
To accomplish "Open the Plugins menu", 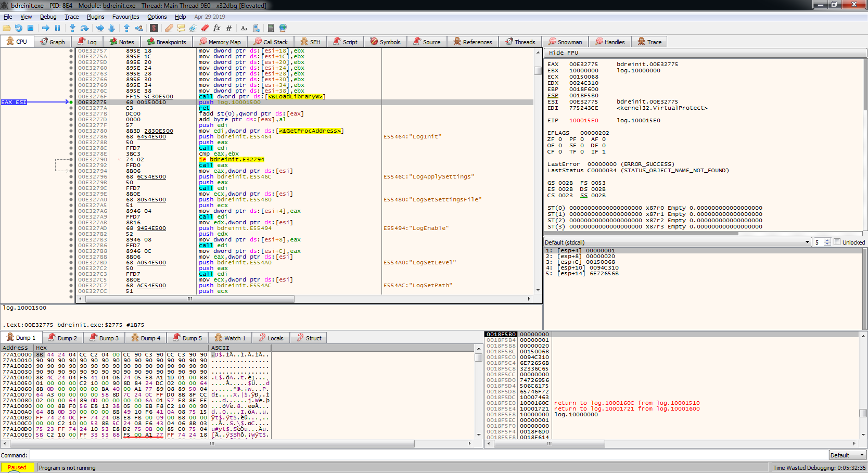I will click(95, 17).
